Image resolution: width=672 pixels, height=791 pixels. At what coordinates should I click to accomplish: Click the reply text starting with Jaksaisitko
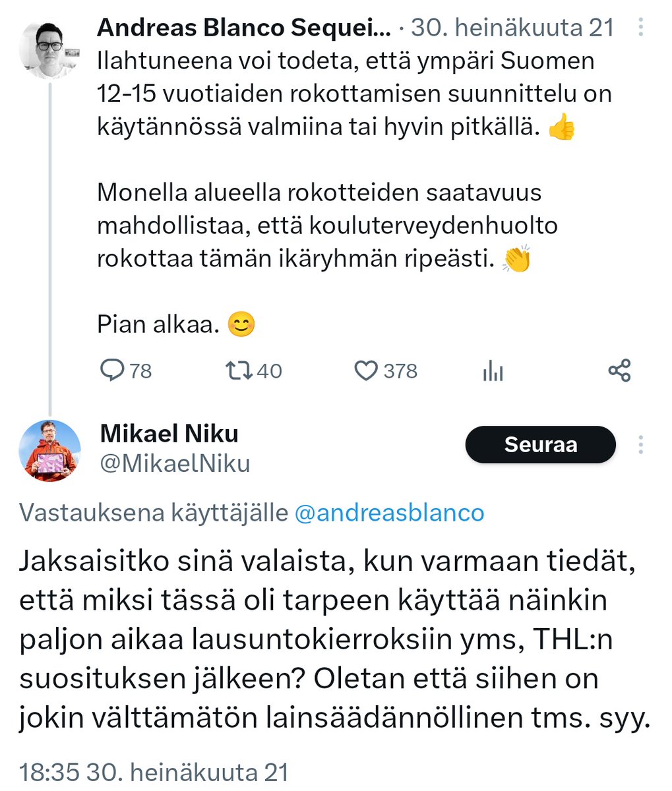coord(335,641)
